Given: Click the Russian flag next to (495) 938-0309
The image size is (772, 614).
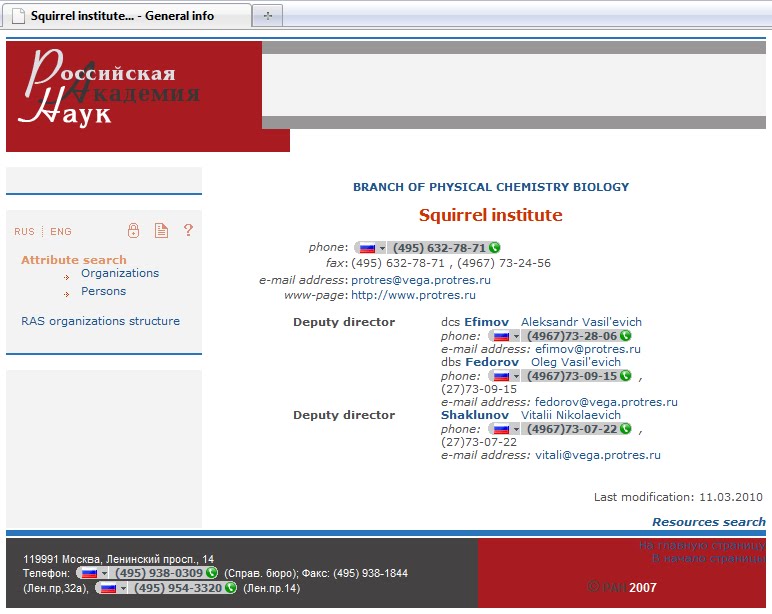Looking at the screenshot, I should [89, 573].
